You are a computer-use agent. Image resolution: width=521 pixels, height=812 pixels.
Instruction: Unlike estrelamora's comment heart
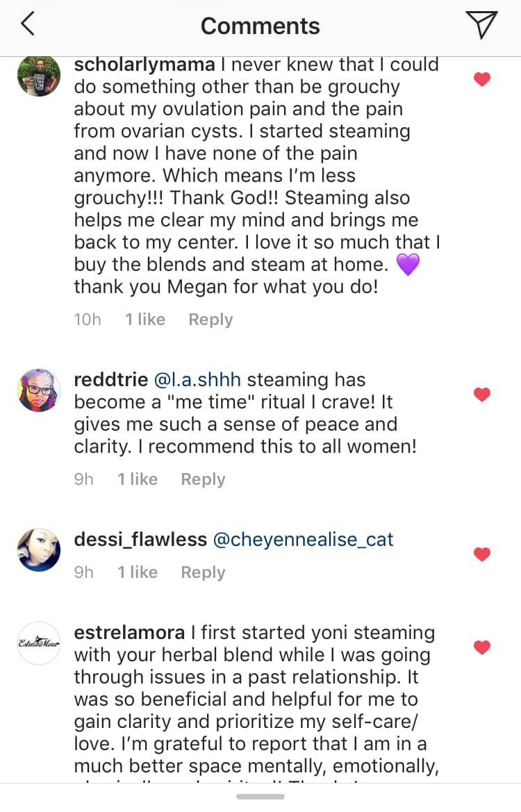(x=482, y=647)
